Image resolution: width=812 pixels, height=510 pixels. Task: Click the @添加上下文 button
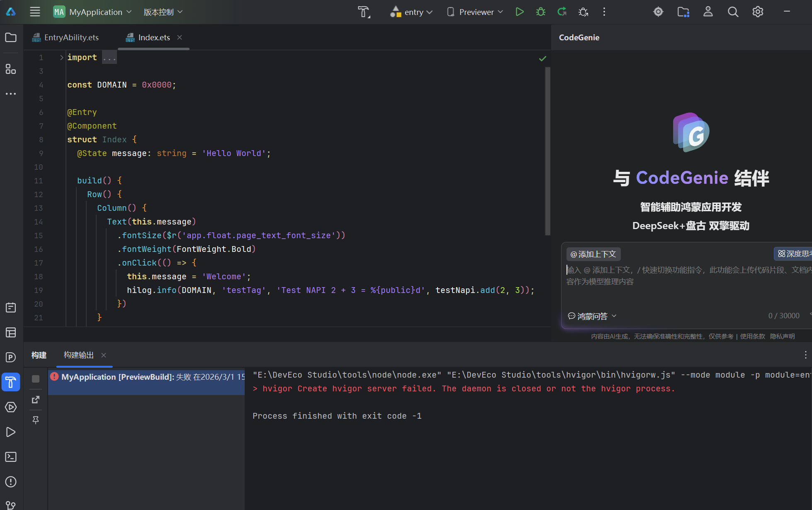click(x=593, y=254)
